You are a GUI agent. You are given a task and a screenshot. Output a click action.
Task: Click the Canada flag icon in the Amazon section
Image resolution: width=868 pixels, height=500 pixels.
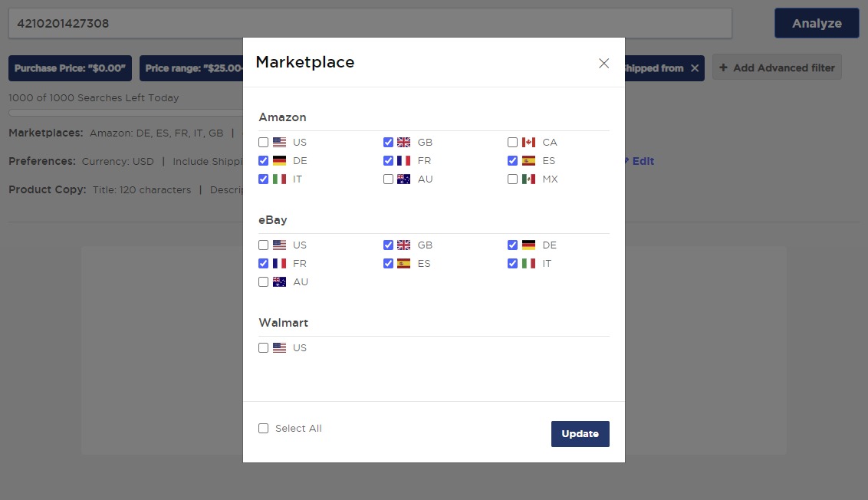528,142
